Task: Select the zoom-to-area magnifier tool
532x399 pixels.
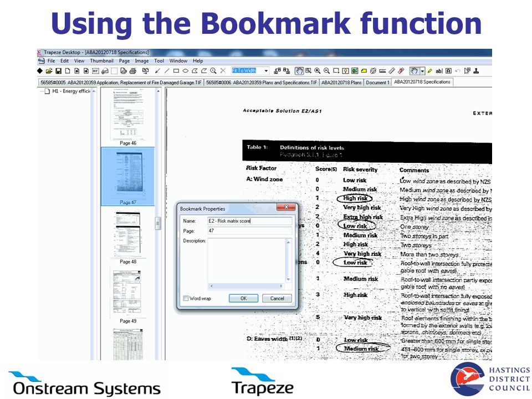Action: pos(309,71)
